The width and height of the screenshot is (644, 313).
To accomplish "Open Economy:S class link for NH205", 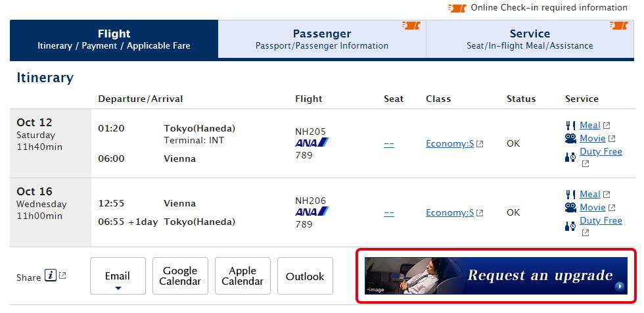I will point(449,143).
